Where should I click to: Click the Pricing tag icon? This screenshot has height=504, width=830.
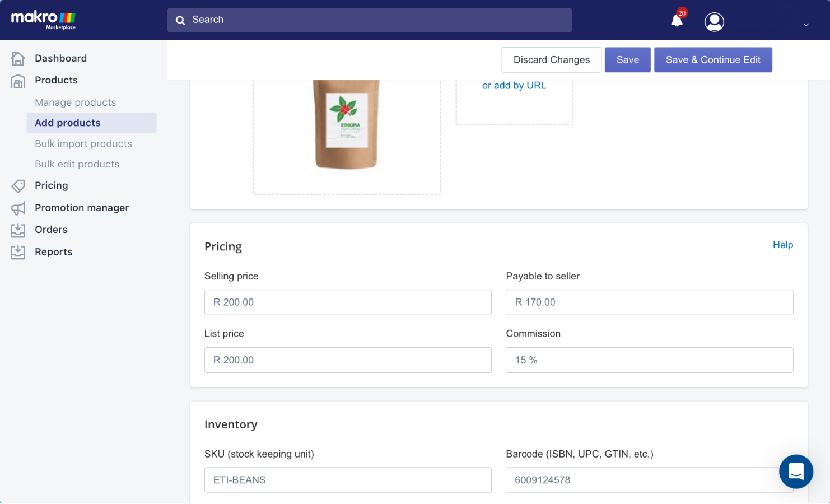point(18,186)
